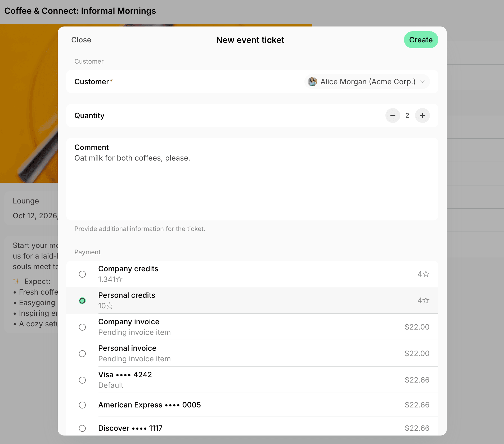Click the 4 star cost on Company credits
This screenshot has width=504, height=444.
click(x=423, y=274)
